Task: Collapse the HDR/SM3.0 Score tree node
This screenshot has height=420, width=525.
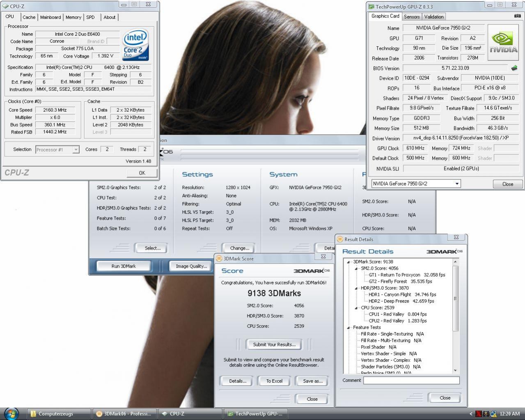Action: (x=356, y=288)
